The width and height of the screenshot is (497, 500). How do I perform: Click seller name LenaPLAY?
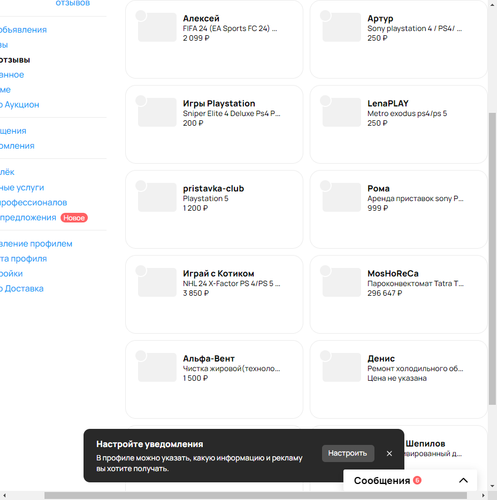pyautogui.click(x=388, y=103)
